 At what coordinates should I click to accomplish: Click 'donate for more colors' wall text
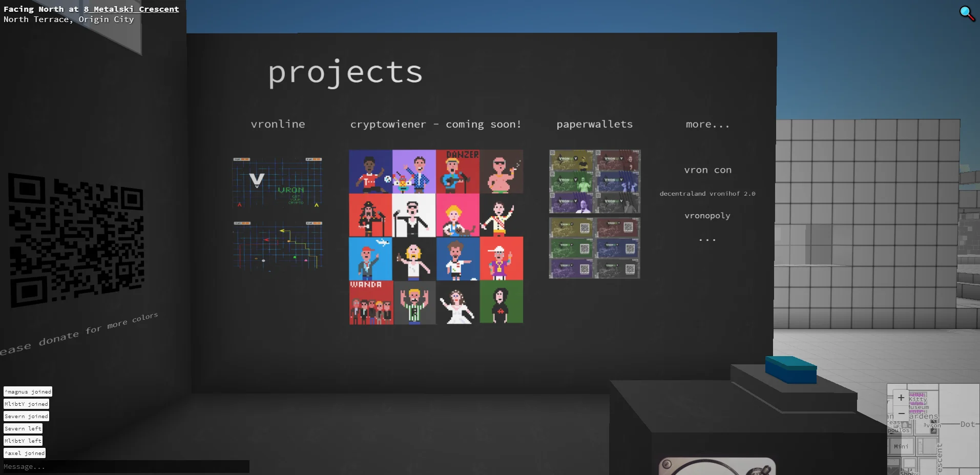pos(98,328)
